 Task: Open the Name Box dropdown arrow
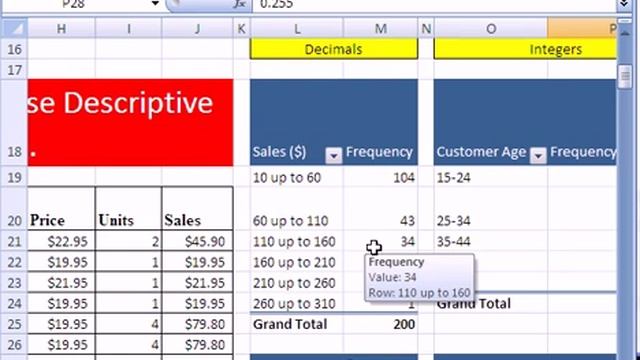[x=155, y=4]
